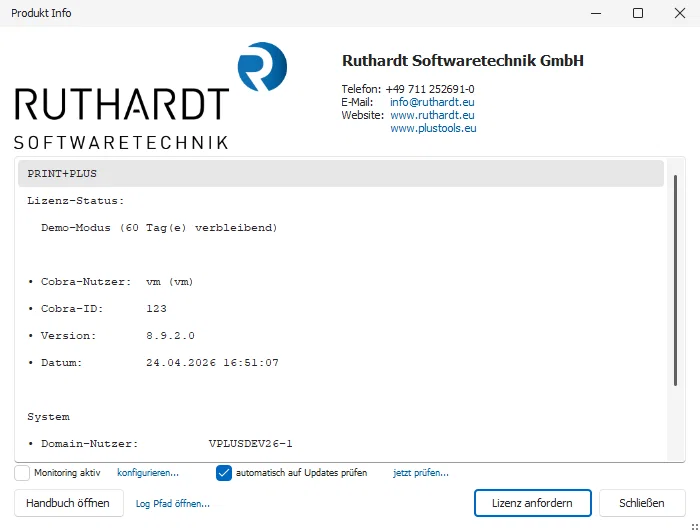700x532 pixels.
Task: Open the konfigurieren... link
Action: (x=148, y=473)
